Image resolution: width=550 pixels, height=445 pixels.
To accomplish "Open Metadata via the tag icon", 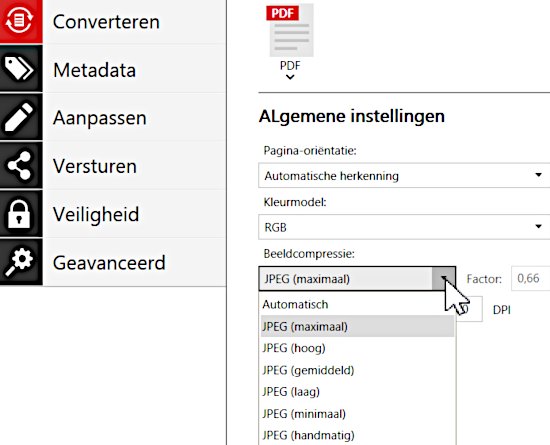I will click(x=21, y=69).
